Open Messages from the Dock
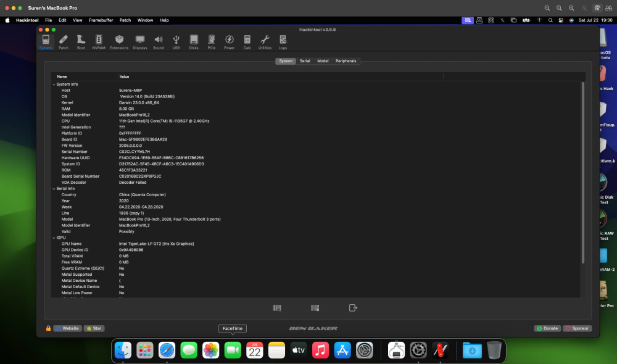617x364 pixels. [189, 350]
